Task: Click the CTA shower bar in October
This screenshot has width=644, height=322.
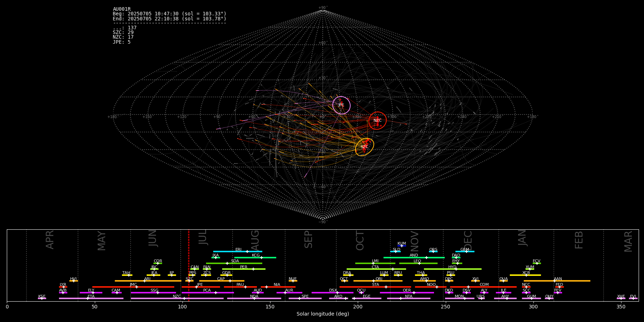Action: pyautogui.click(x=376, y=269)
